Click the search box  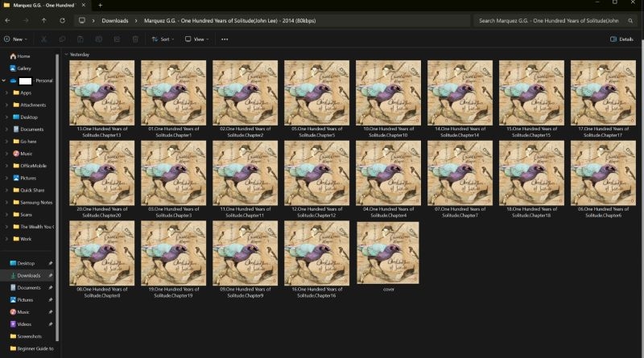point(555,20)
